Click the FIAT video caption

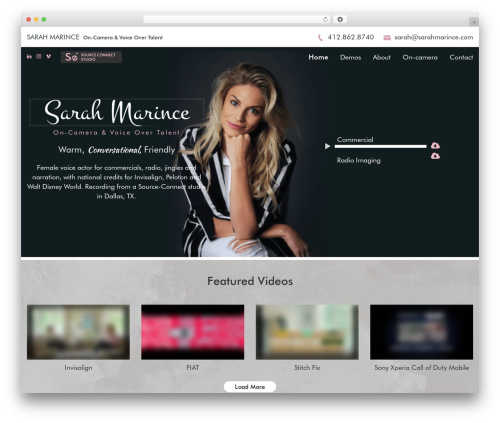click(x=193, y=368)
